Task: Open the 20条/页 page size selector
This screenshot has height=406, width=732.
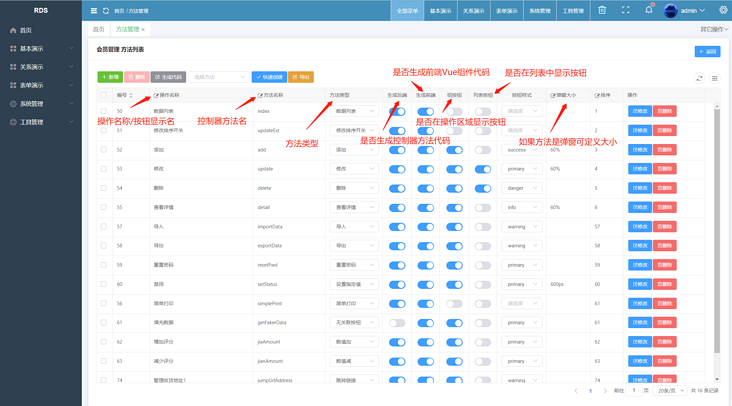Action: [x=669, y=391]
